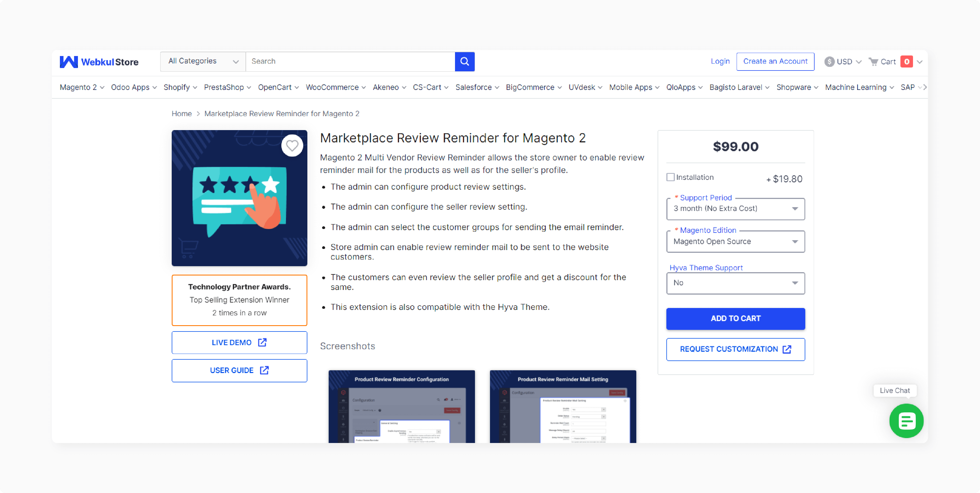Click REQUEST CUSTOMIZATION button

[735, 349]
